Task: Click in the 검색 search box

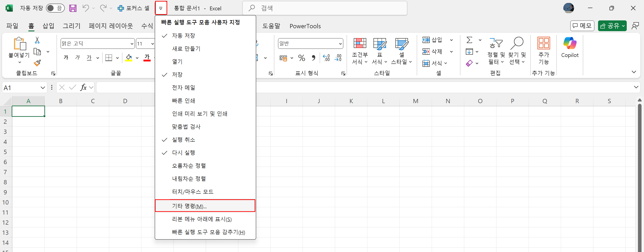Action: pos(325,8)
